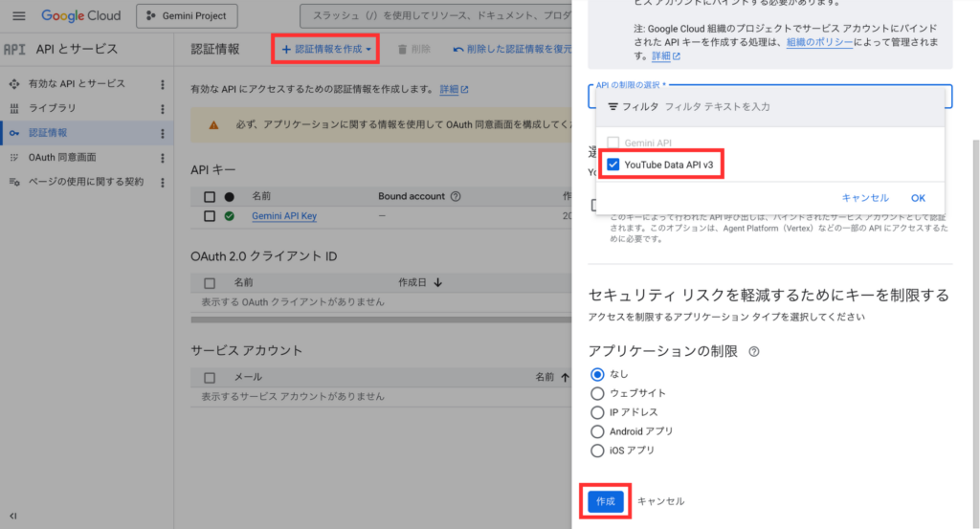
Task: Sort service accounts by 名前 arrow
Action: pyautogui.click(x=565, y=377)
